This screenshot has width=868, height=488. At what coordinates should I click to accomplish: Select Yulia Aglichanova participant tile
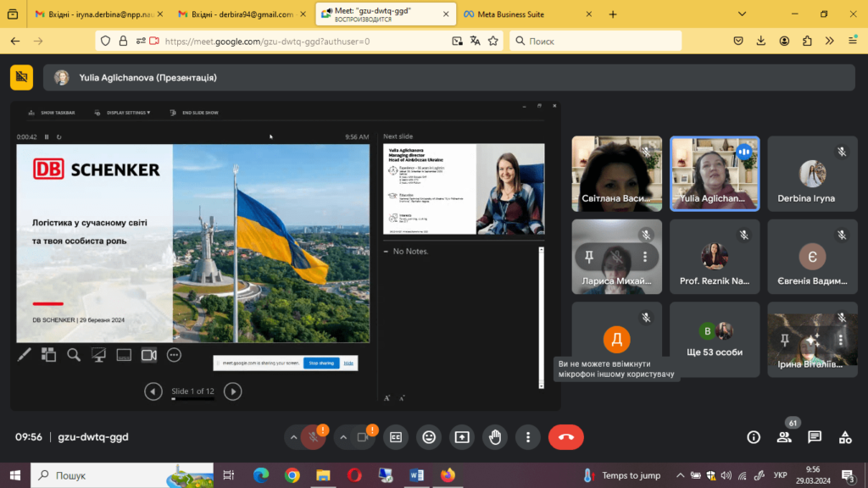tap(715, 174)
